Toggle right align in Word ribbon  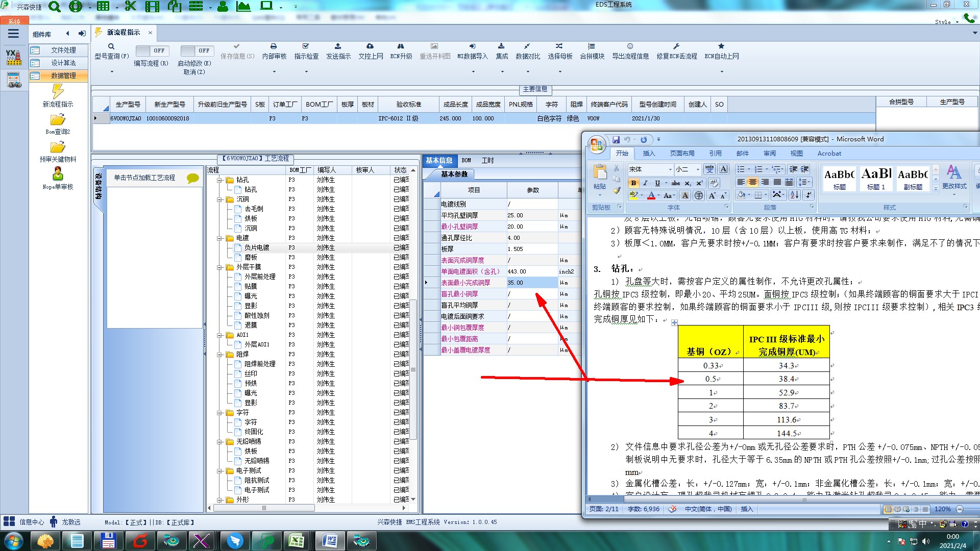click(x=765, y=182)
